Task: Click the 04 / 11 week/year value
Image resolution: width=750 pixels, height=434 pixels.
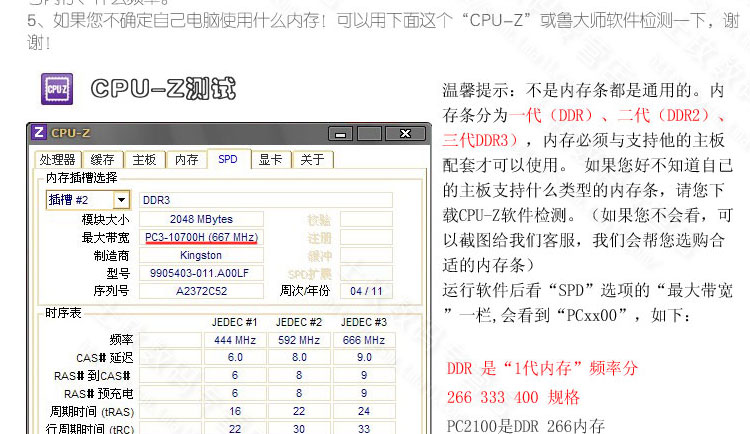Action: pyautogui.click(x=366, y=291)
